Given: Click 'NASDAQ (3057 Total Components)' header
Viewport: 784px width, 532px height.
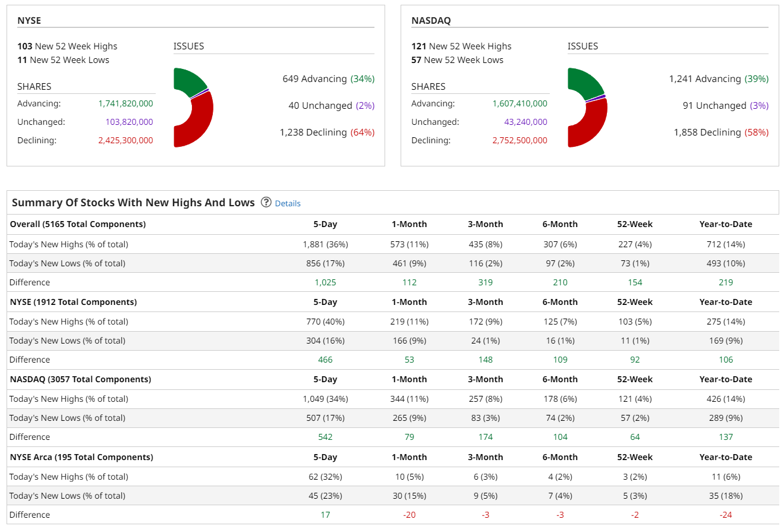Looking at the screenshot, I should coord(81,379).
